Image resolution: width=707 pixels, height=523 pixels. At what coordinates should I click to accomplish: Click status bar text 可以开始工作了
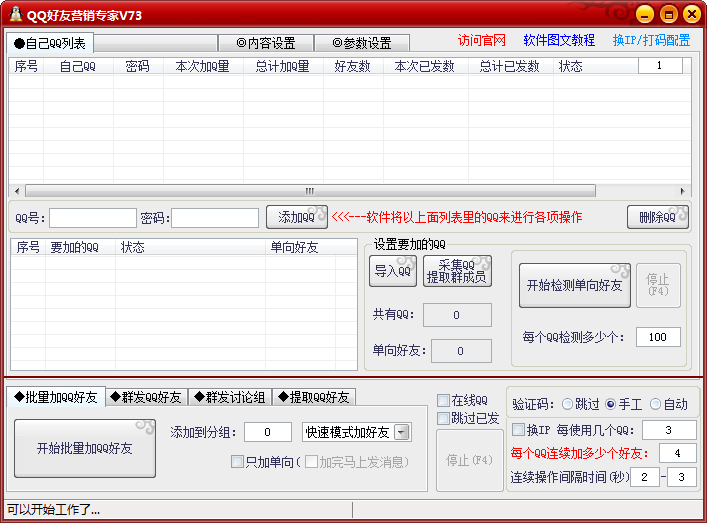53,509
